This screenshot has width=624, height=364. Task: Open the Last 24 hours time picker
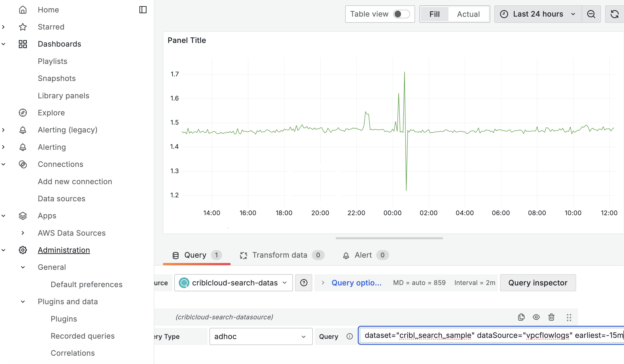[537, 14]
